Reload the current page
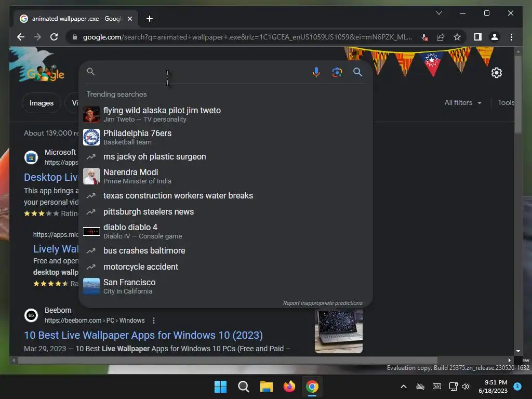 coord(54,37)
